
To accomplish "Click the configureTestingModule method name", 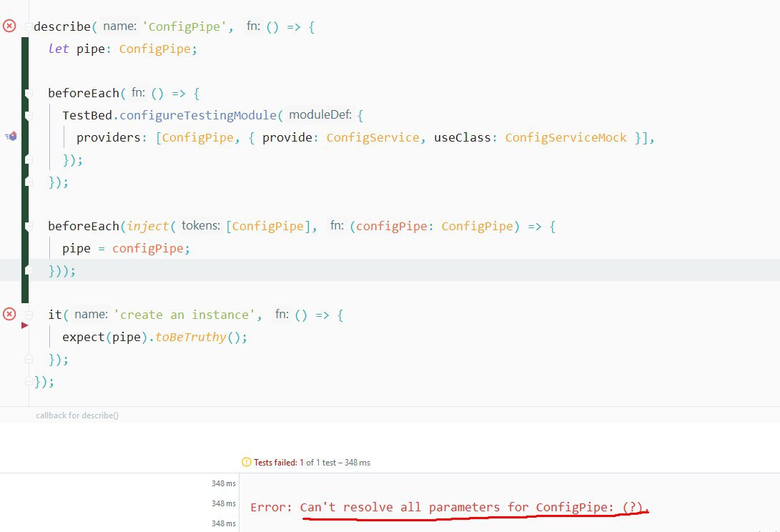I will (198, 115).
